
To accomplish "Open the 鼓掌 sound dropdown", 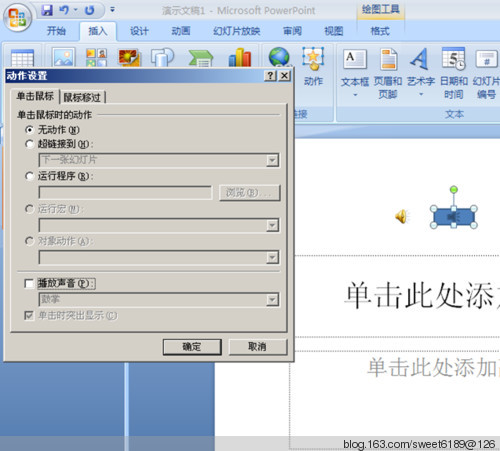I will point(272,300).
